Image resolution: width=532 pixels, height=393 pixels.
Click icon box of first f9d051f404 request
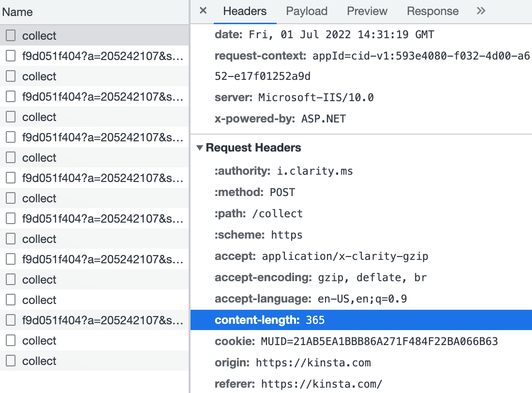[x=11, y=56]
